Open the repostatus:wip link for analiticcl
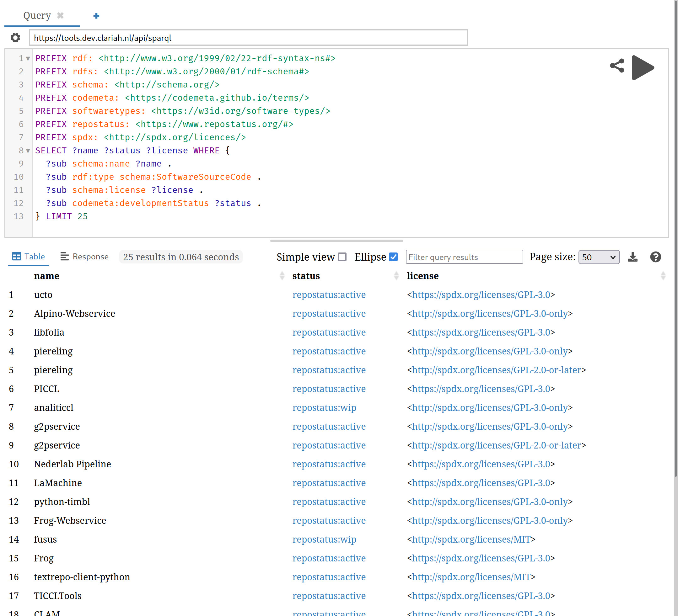 (x=324, y=408)
